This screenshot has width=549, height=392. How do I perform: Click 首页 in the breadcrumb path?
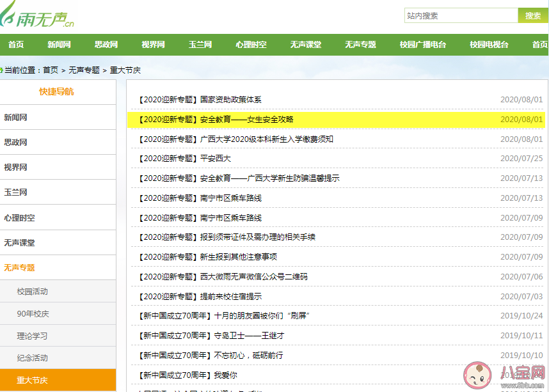point(50,70)
